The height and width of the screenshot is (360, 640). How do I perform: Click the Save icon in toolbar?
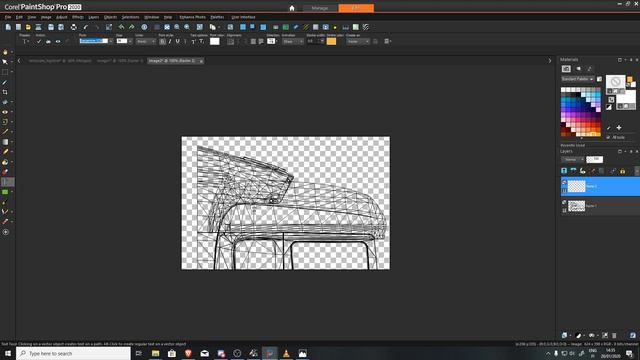51,27
